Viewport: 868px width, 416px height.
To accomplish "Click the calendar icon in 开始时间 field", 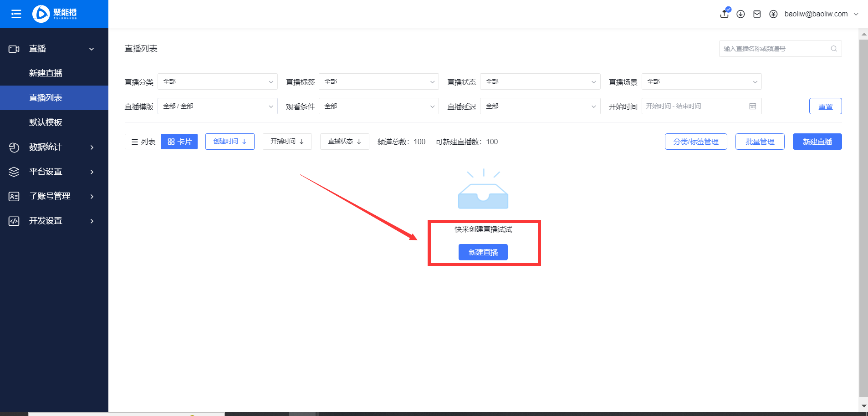I will point(753,106).
